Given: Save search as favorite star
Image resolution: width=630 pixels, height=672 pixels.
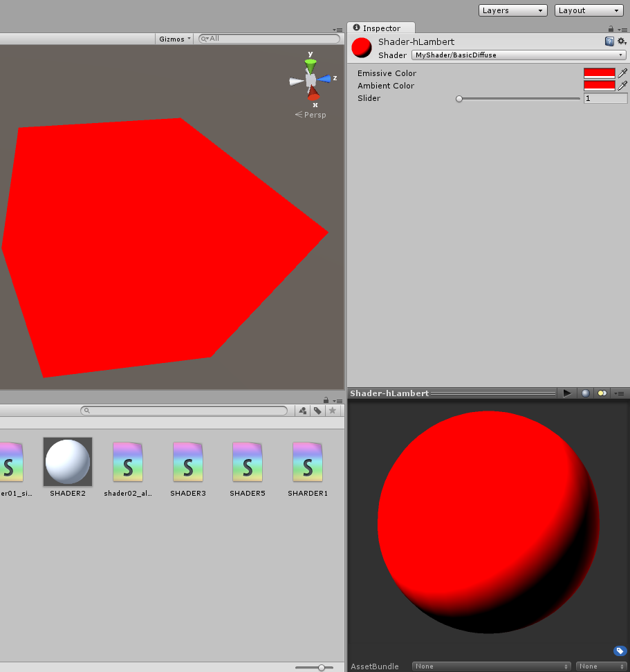Looking at the screenshot, I should point(332,411).
